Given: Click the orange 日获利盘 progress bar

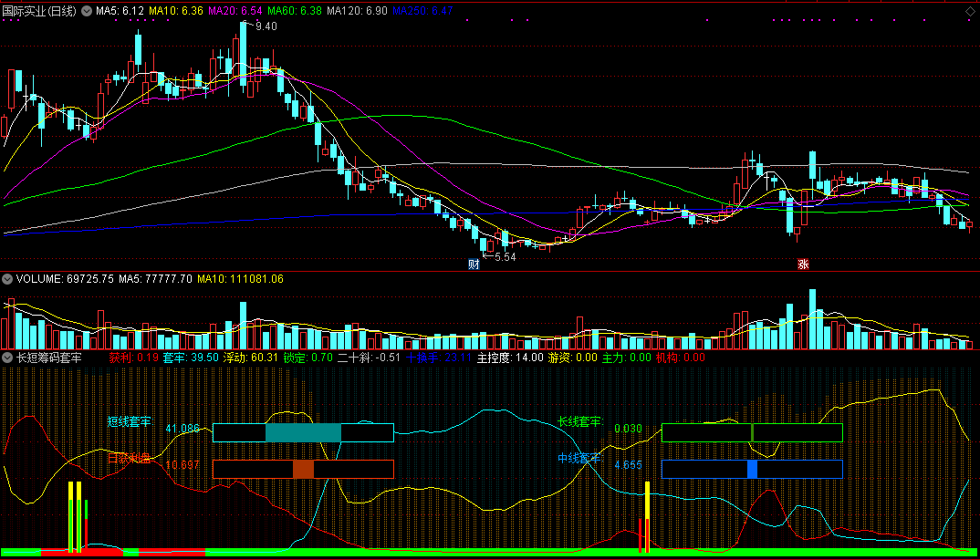Looking at the screenshot, I should point(303,470).
